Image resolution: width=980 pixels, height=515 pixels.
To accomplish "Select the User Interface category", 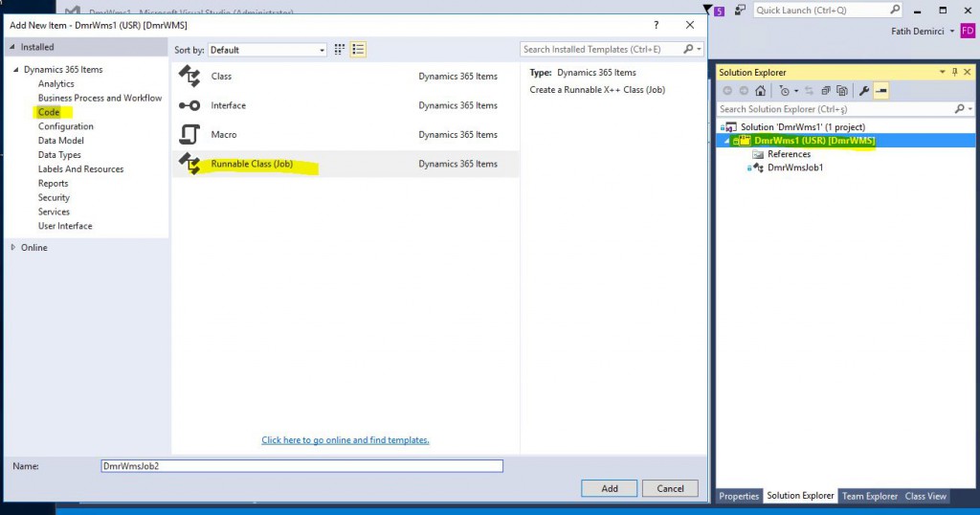I will click(x=65, y=226).
